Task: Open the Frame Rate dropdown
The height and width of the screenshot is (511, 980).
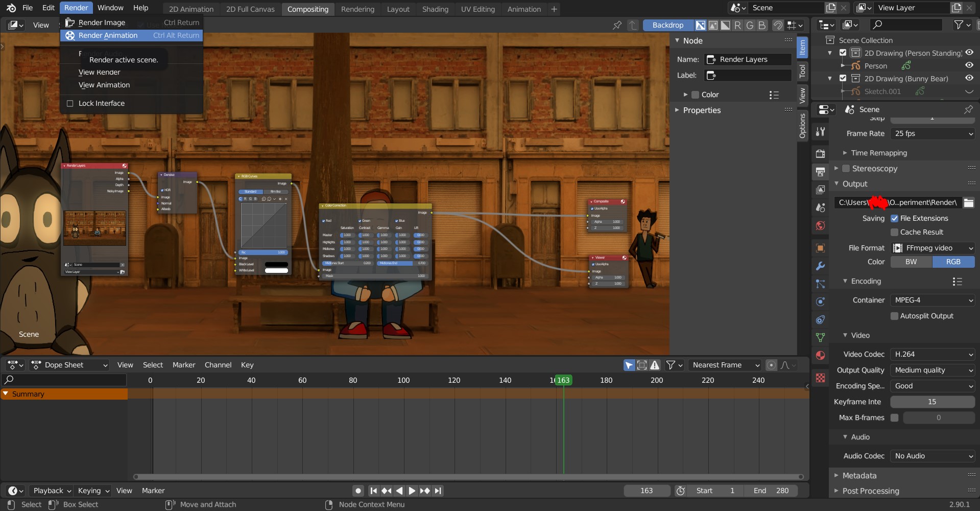Action: pyautogui.click(x=933, y=133)
